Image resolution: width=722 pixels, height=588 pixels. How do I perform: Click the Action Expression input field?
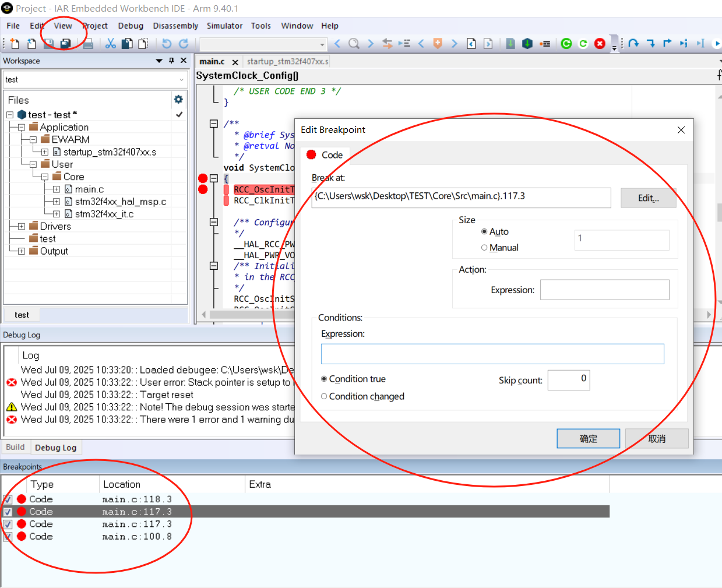[605, 290]
